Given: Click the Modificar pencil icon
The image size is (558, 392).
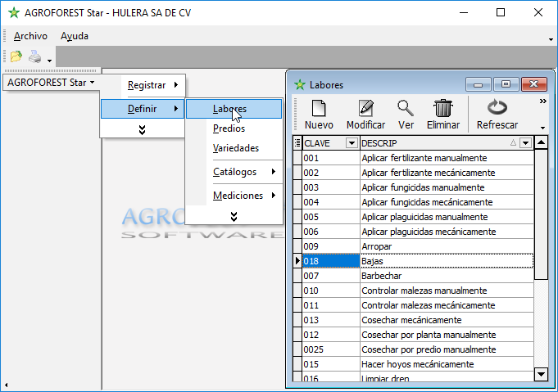Looking at the screenshot, I should [x=365, y=108].
